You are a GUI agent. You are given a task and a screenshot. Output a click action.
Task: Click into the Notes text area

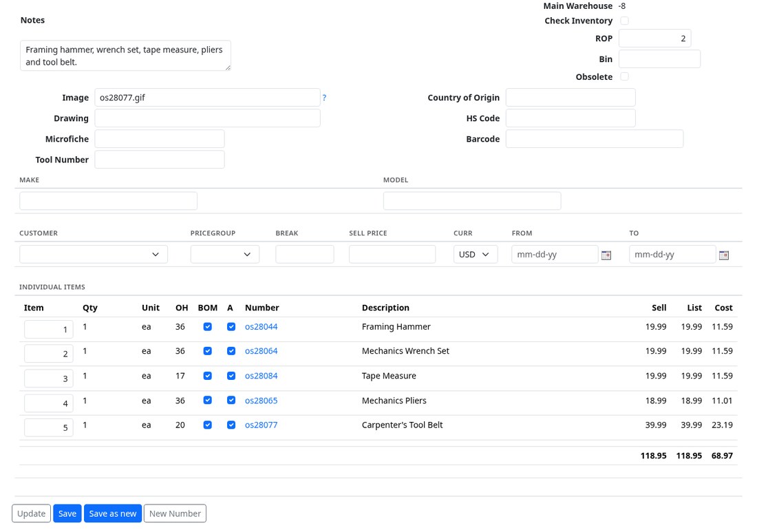125,56
